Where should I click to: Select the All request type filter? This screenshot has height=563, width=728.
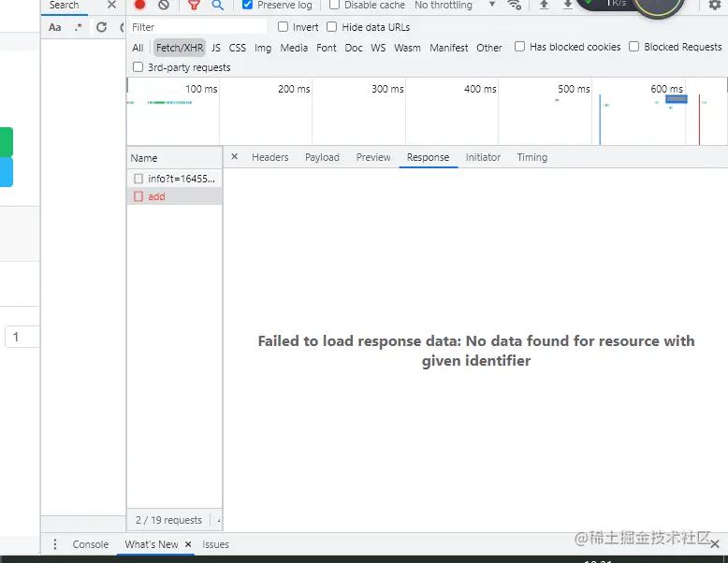138,48
